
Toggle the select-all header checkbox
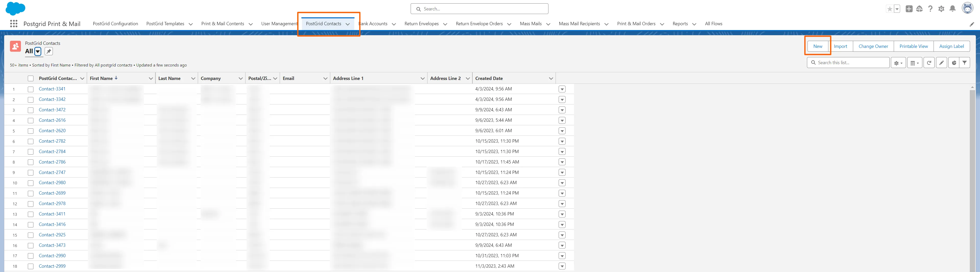[x=31, y=79]
